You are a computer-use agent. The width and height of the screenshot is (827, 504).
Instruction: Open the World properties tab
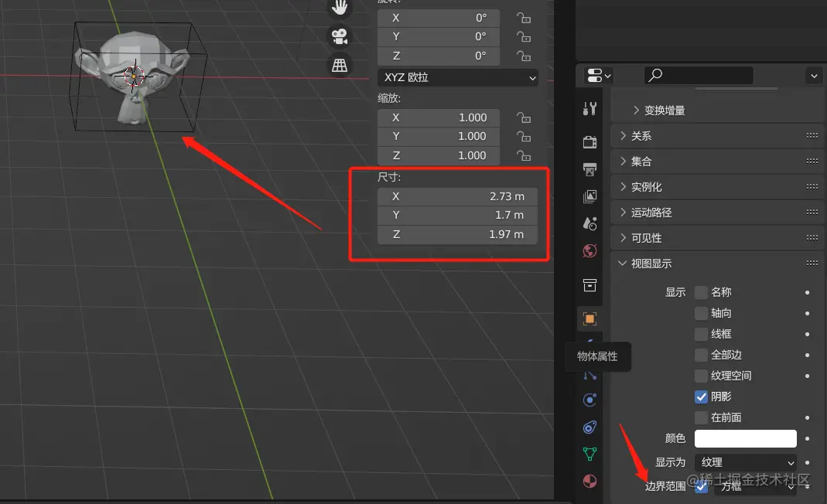[x=589, y=251]
